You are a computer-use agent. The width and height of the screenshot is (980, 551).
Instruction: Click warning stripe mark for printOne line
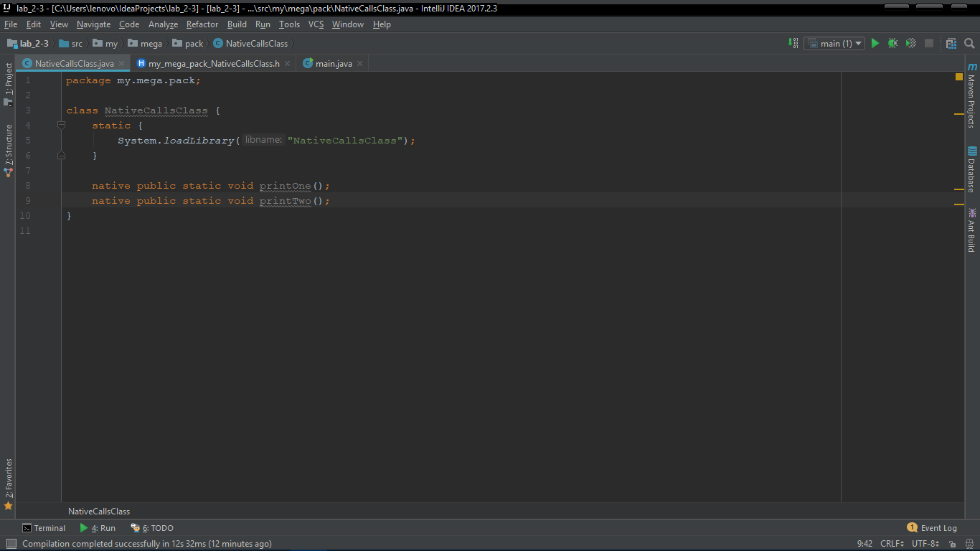[959, 189]
